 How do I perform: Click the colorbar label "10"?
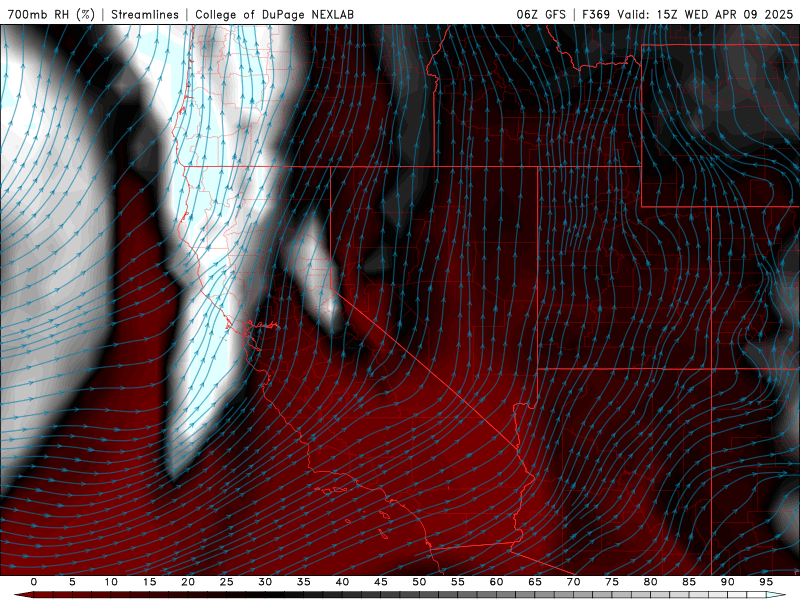point(111,582)
